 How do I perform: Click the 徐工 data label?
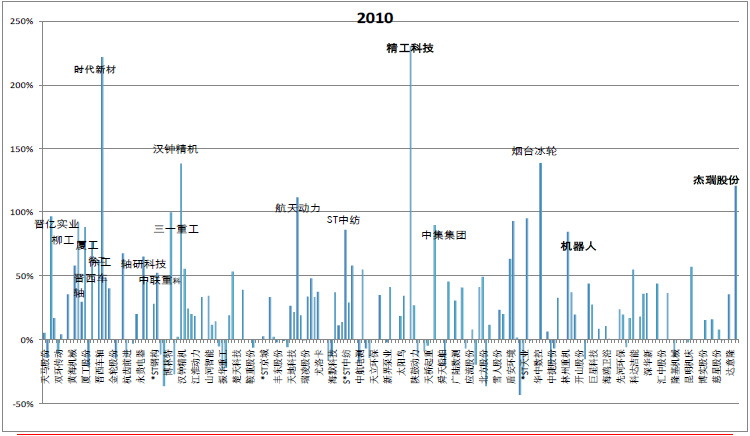[99, 262]
